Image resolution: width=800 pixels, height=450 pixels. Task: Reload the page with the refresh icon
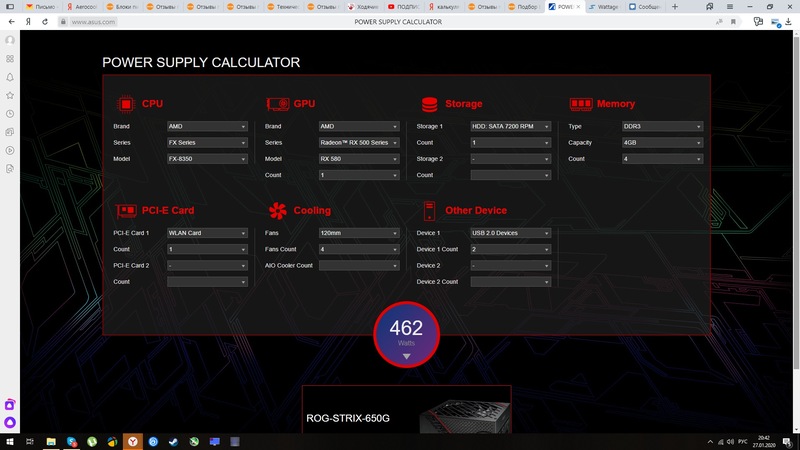pyautogui.click(x=45, y=22)
